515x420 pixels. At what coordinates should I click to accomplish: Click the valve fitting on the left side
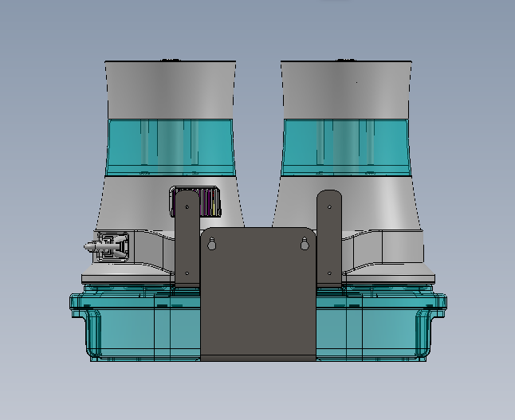[108, 246]
